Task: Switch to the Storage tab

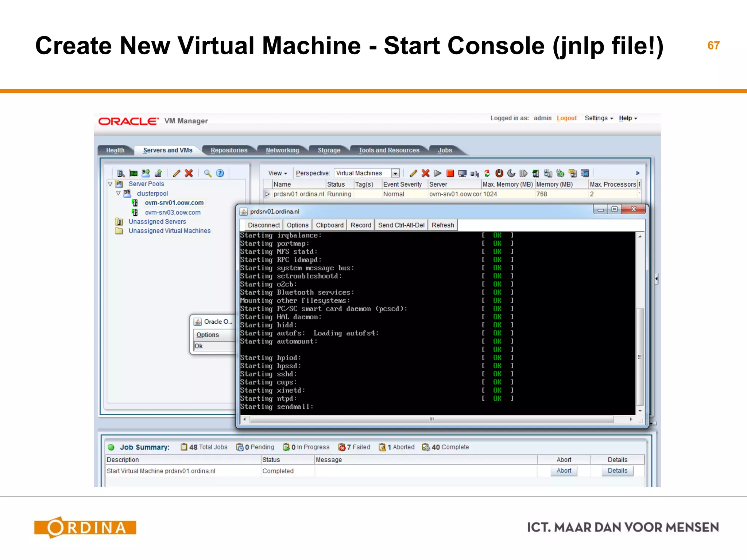Action: pyautogui.click(x=329, y=150)
